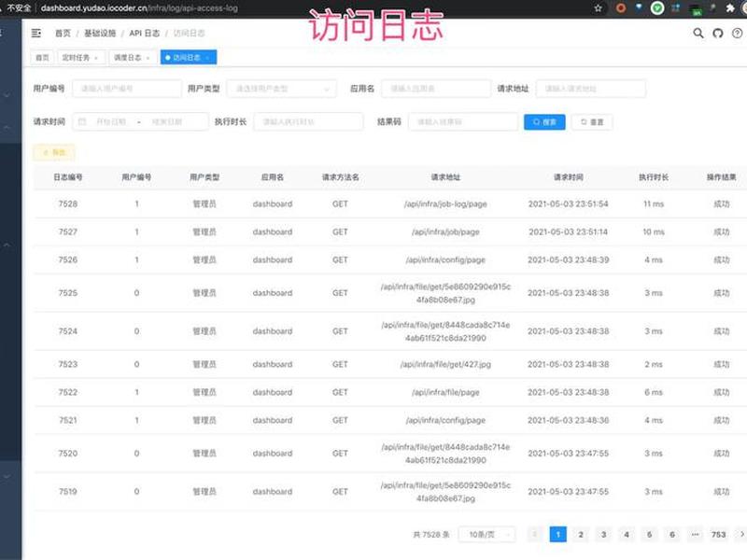Click log row 7528
The height and width of the screenshot is (560, 747).
pyautogui.click(x=389, y=203)
